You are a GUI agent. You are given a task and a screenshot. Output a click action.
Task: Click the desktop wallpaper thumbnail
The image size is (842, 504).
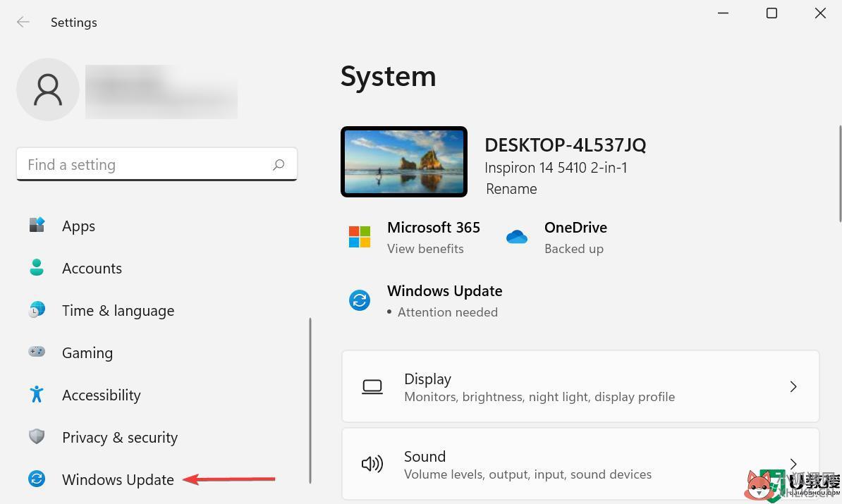coord(404,161)
